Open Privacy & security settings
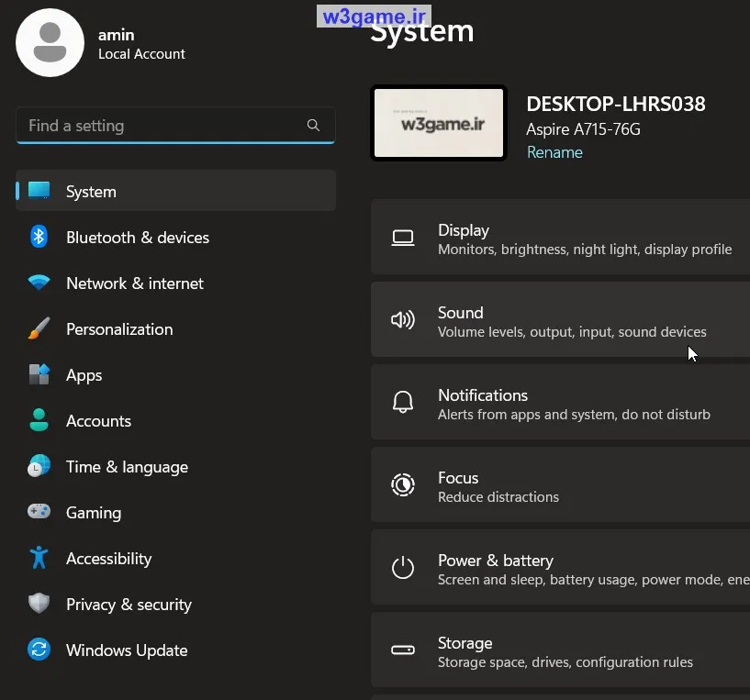The width and height of the screenshot is (750, 700). 175,604
